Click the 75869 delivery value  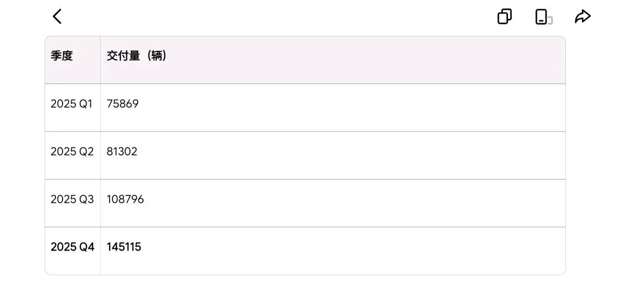(x=122, y=104)
